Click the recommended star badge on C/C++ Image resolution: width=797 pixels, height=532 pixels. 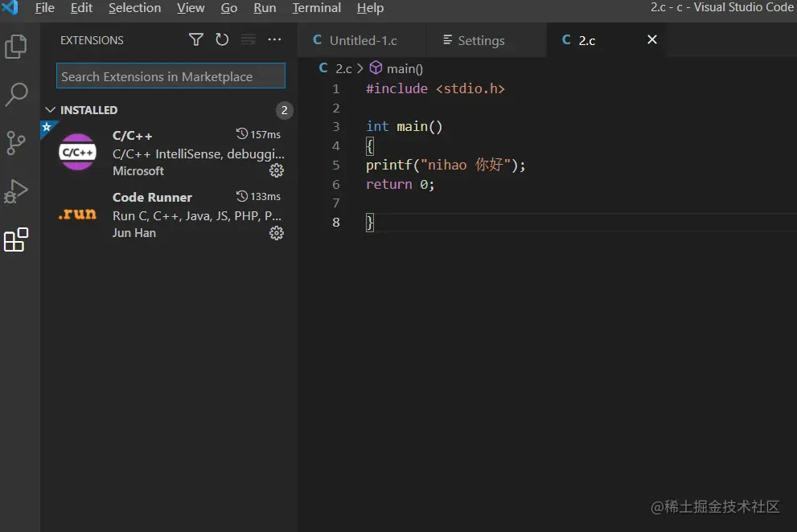(x=47, y=127)
